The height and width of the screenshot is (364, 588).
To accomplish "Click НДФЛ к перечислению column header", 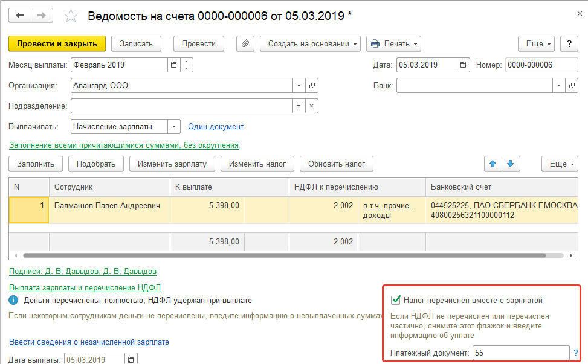I will point(357,187).
